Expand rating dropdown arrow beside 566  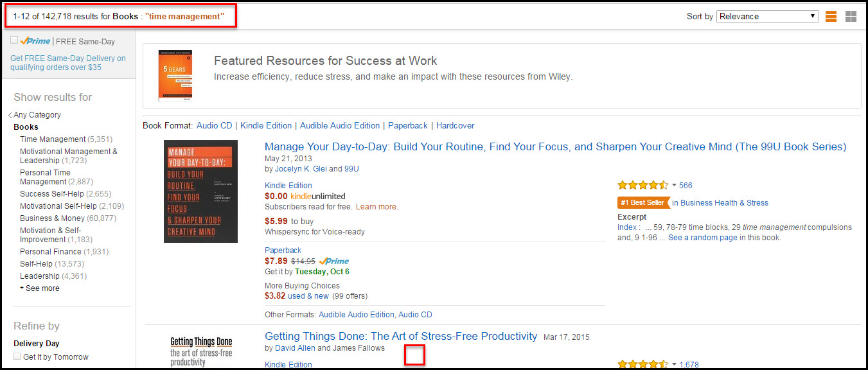(x=674, y=186)
